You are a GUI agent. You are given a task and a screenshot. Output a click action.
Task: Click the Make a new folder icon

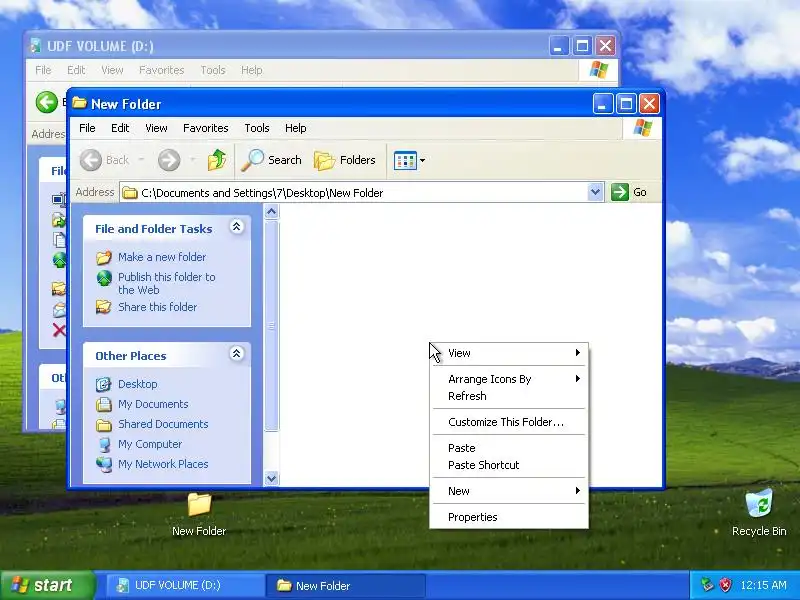(104, 257)
